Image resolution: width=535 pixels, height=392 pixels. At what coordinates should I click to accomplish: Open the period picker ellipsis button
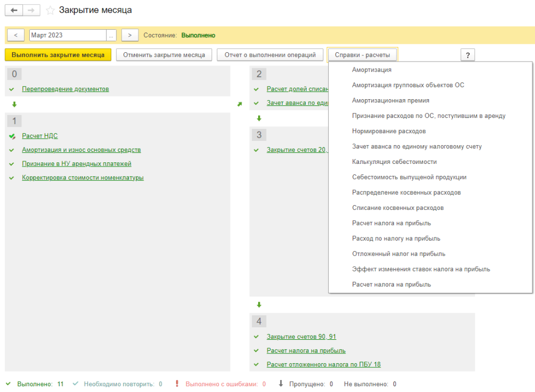click(x=111, y=35)
